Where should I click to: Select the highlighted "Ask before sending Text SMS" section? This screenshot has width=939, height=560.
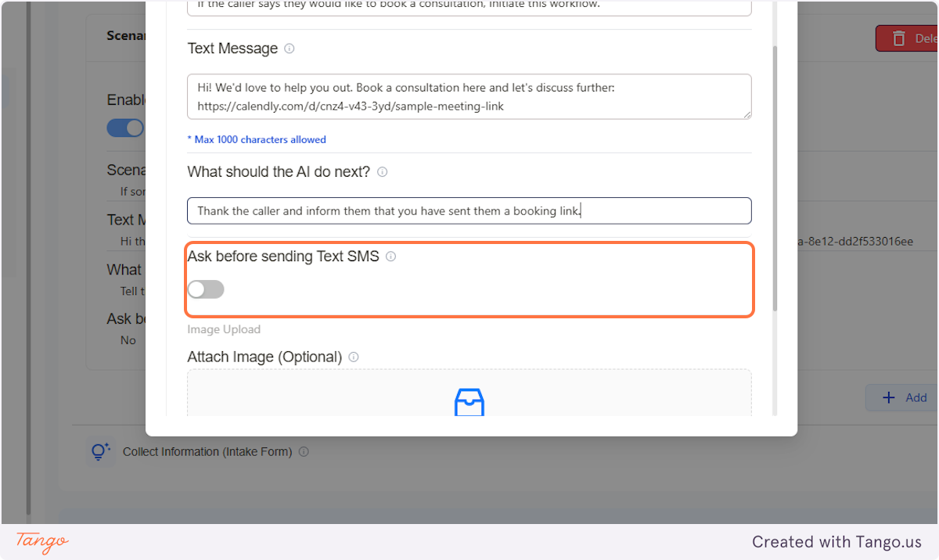click(469, 278)
